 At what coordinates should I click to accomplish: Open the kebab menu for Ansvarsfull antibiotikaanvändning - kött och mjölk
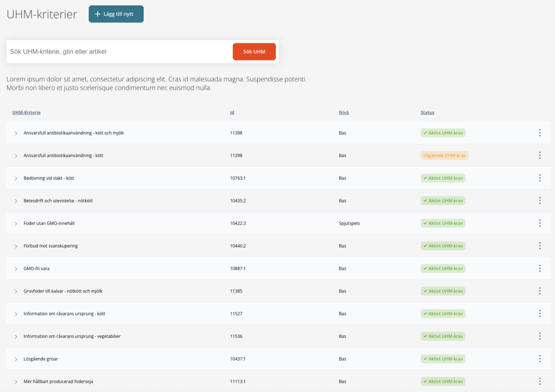pos(539,133)
